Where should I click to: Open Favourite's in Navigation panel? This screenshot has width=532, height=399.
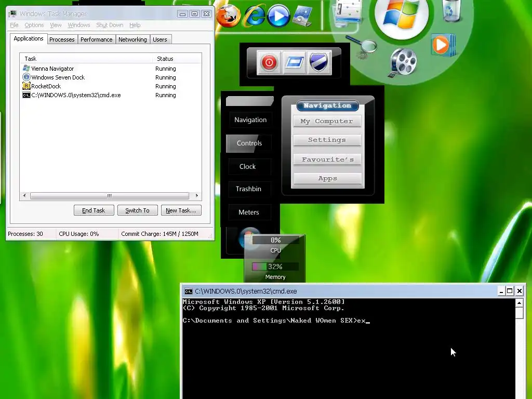coord(327,159)
